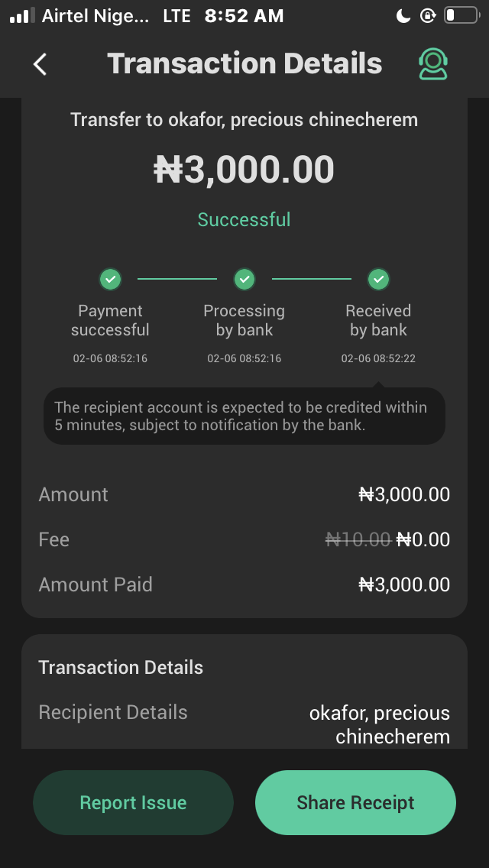This screenshot has height=868, width=489.
Task: Tap the Received by bank checkmark
Action: tap(378, 280)
